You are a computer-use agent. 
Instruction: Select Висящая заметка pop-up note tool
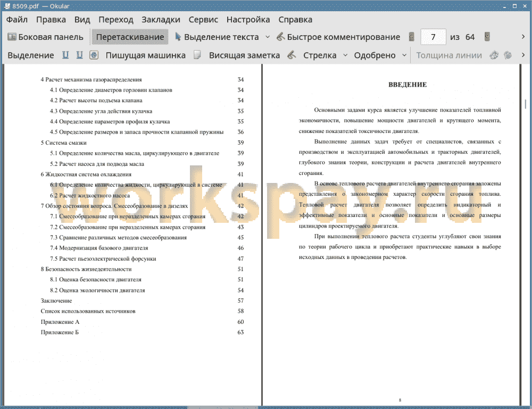[x=244, y=55]
